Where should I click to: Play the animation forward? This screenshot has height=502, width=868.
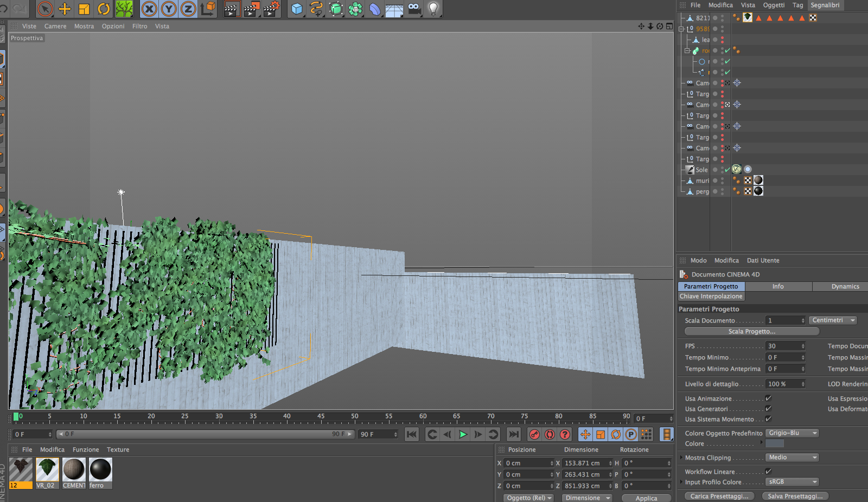tap(462, 434)
